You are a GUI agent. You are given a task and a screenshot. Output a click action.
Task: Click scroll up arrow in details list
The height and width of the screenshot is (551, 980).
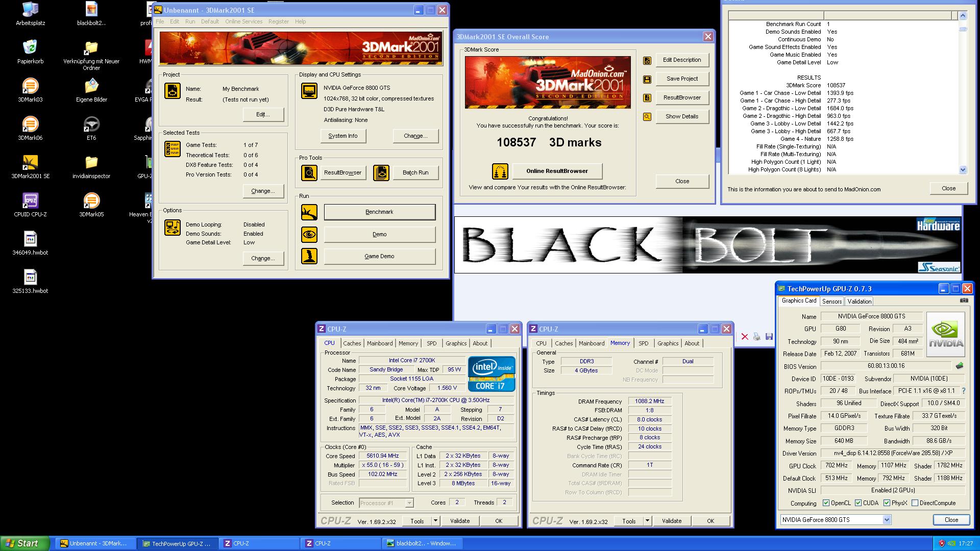(963, 16)
